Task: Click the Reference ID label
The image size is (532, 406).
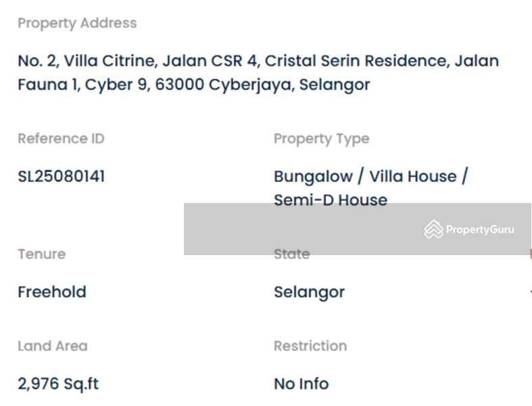Action: [x=61, y=139]
